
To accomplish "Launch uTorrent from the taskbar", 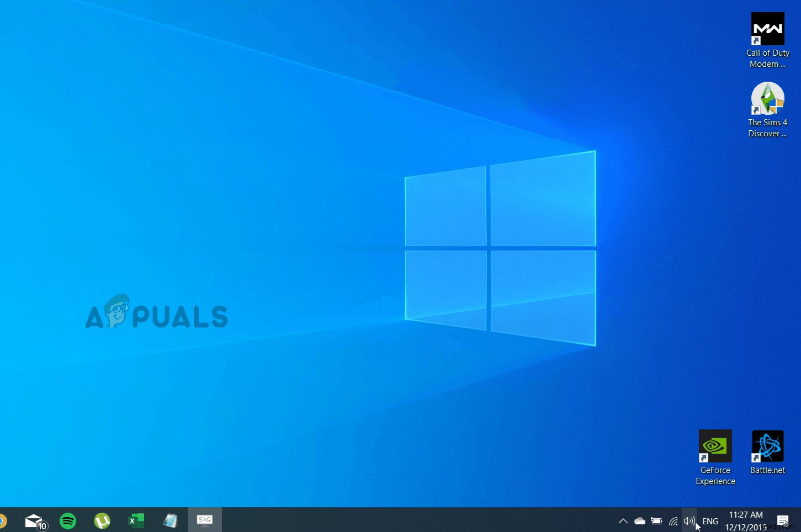I will pos(102,520).
